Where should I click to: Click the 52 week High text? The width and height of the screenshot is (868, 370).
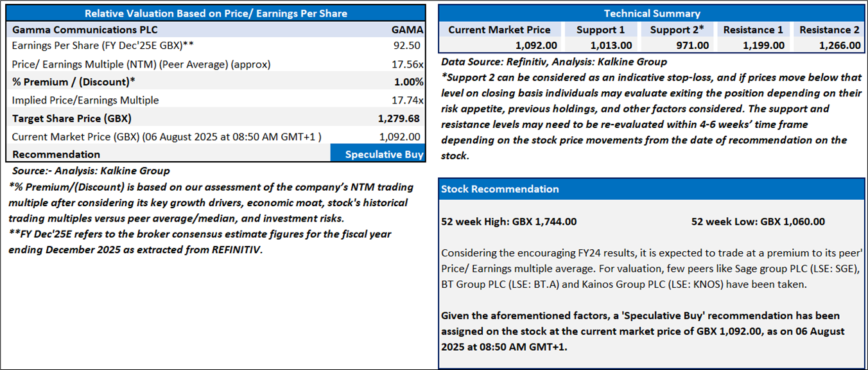tap(508, 222)
